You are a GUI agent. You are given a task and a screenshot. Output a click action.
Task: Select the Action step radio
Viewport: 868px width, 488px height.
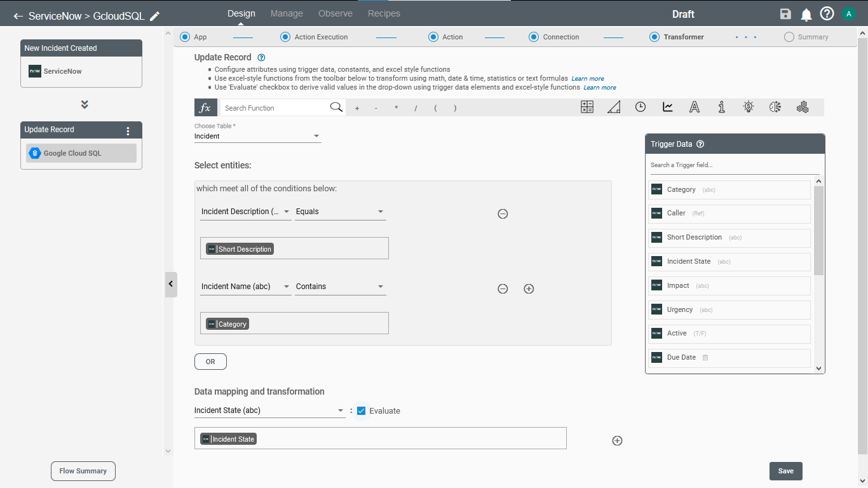[x=433, y=37]
